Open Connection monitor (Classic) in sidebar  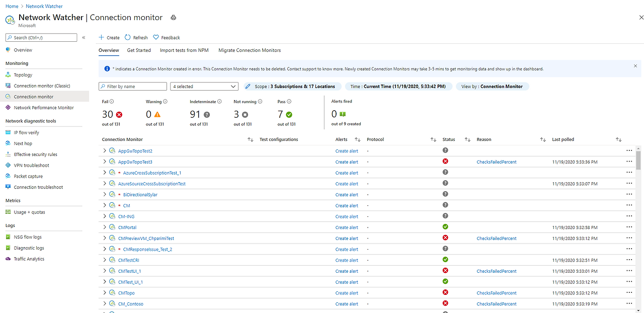pyautogui.click(x=42, y=86)
